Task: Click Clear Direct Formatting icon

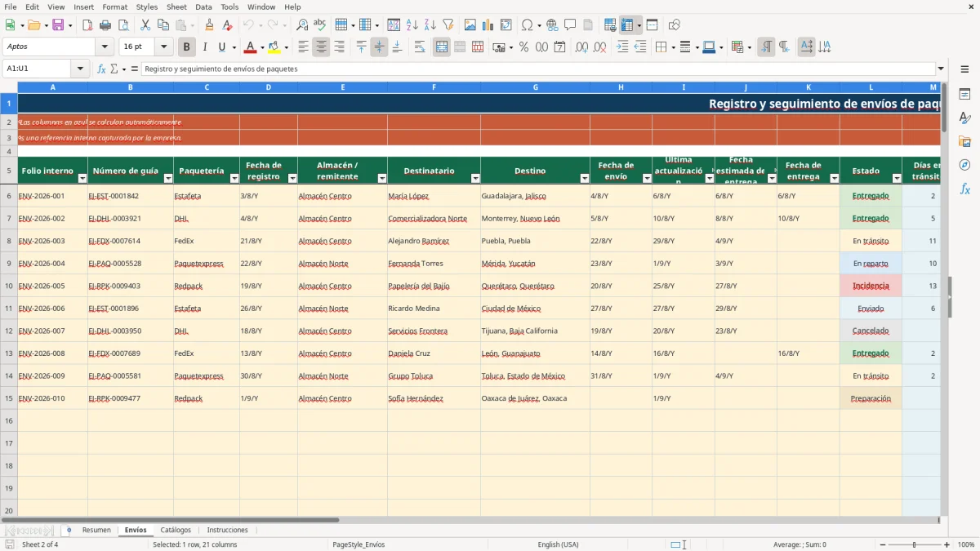Action: (227, 25)
